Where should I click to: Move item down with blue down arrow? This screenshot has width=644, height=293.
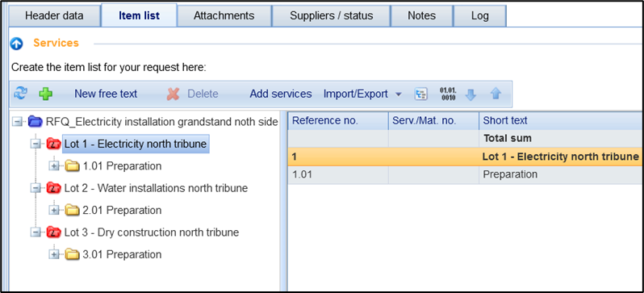tap(470, 94)
